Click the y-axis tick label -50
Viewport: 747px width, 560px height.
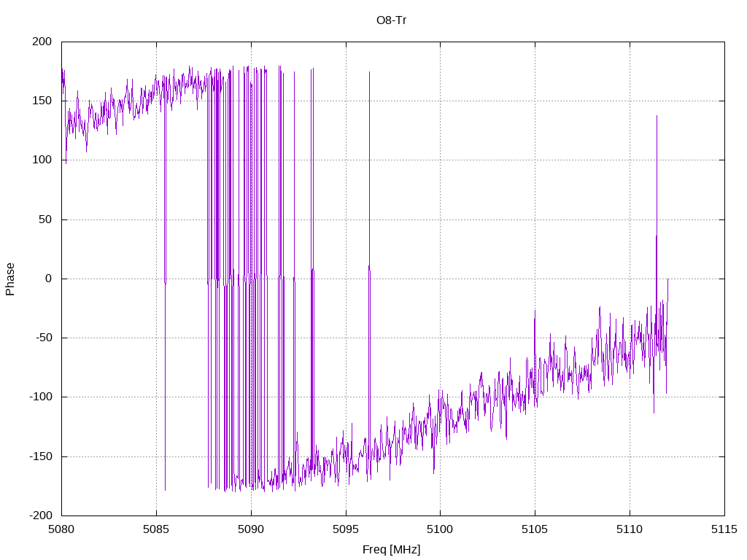43,338
